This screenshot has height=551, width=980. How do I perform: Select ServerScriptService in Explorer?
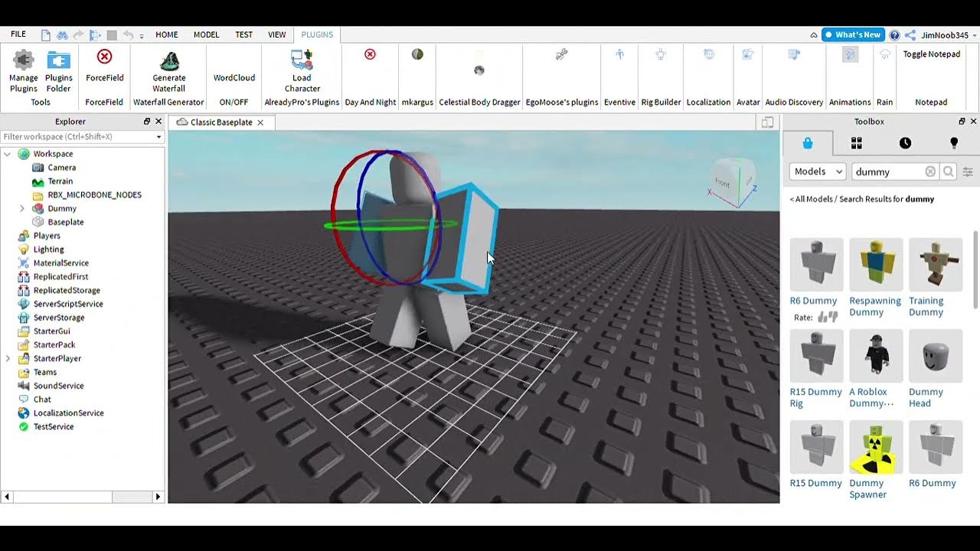tap(68, 304)
